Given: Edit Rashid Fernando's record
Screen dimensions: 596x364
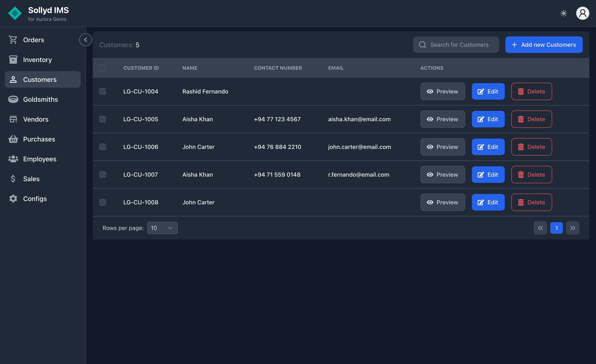Looking at the screenshot, I should pyautogui.click(x=488, y=91).
